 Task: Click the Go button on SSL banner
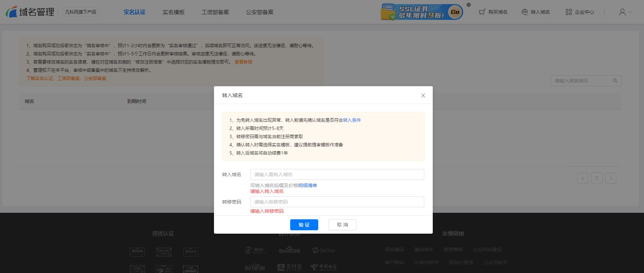click(x=455, y=12)
